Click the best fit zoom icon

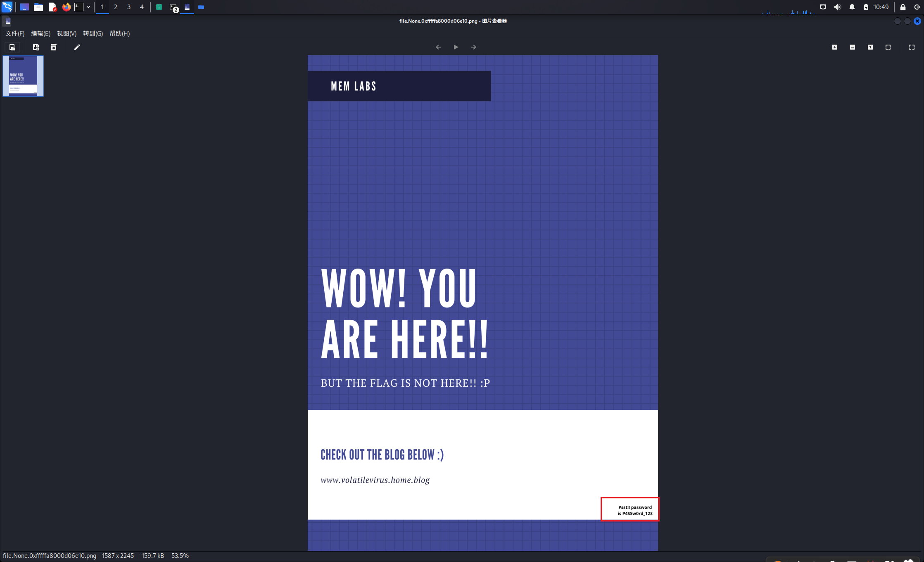(x=888, y=47)
